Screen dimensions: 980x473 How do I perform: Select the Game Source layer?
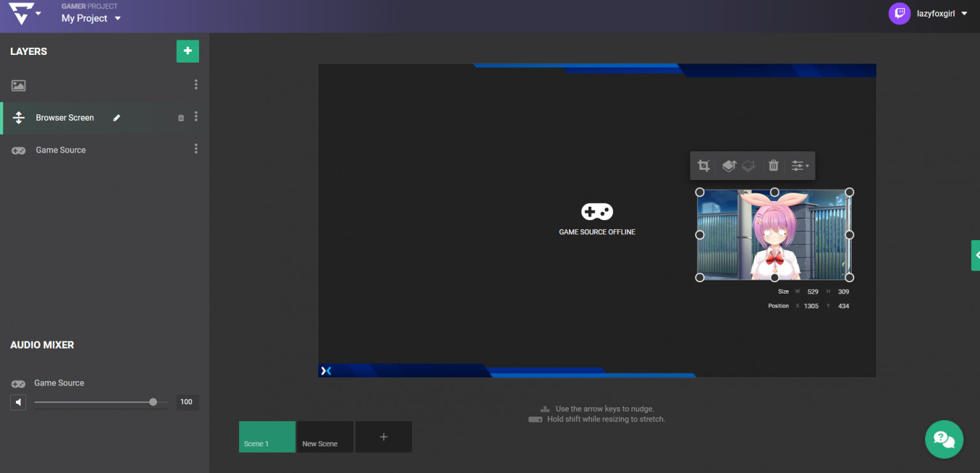pyautogui.click(x=61, y=150)
